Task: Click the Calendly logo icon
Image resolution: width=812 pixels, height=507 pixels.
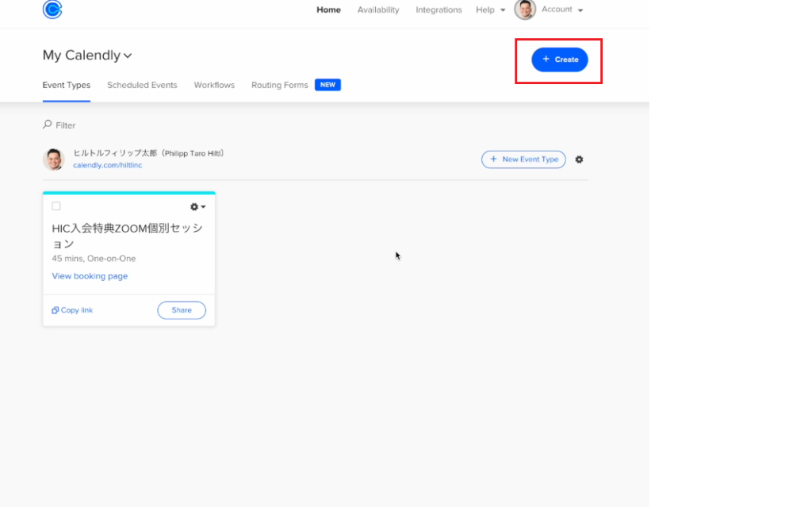Action: pyautogui.click(x=52, y=10)
